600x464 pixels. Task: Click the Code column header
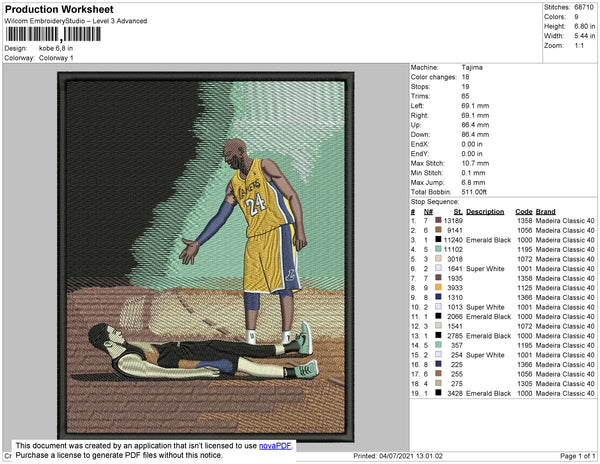click(523, 212)
